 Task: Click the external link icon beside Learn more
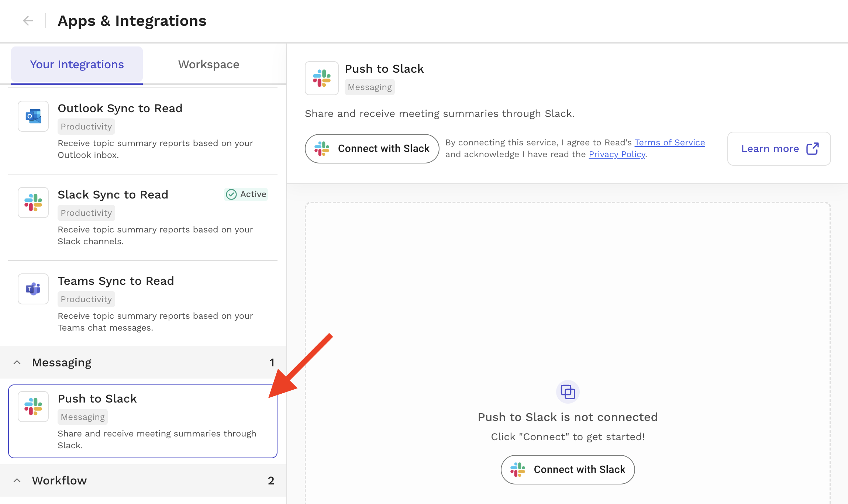[x=812, y=149]
